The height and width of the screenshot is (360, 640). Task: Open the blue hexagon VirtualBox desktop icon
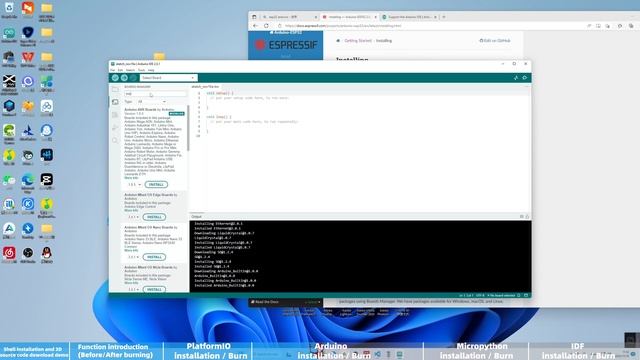(x=9, y=108)
